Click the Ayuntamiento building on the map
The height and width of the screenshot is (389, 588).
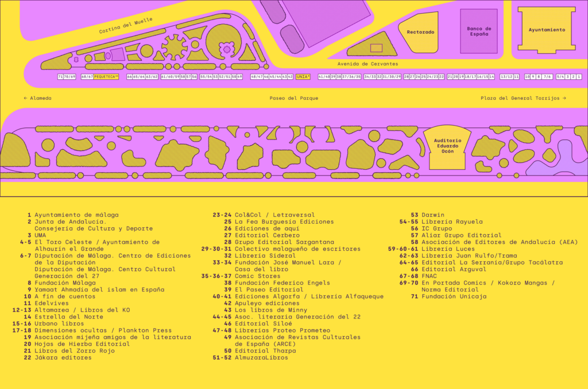pos(547,30)
